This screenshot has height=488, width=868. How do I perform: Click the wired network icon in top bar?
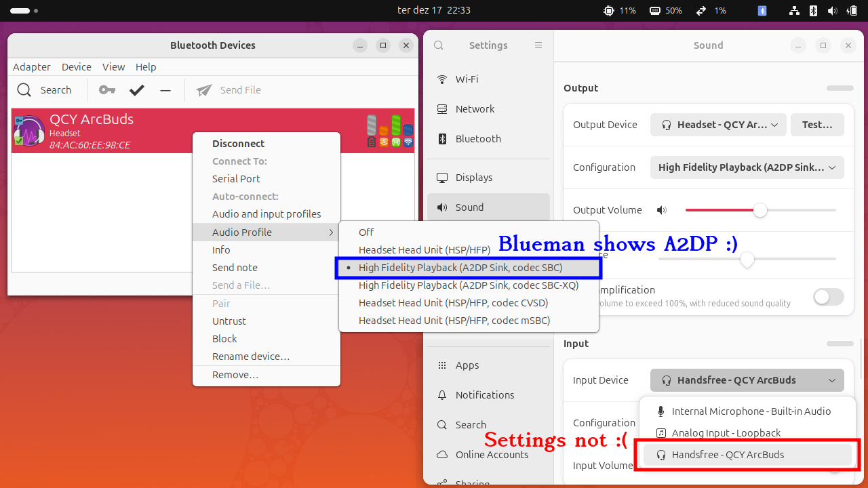pyautogui.click(x=795, y=11)
